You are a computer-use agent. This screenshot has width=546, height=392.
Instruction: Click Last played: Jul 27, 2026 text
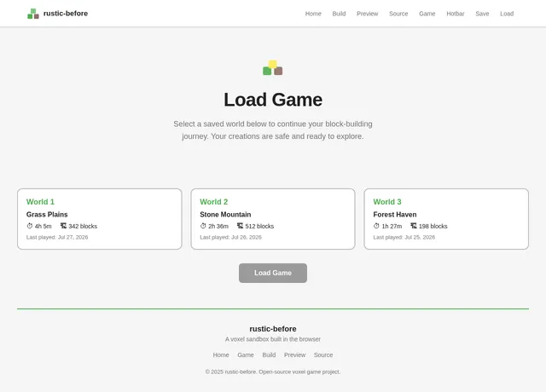point(57,237)
